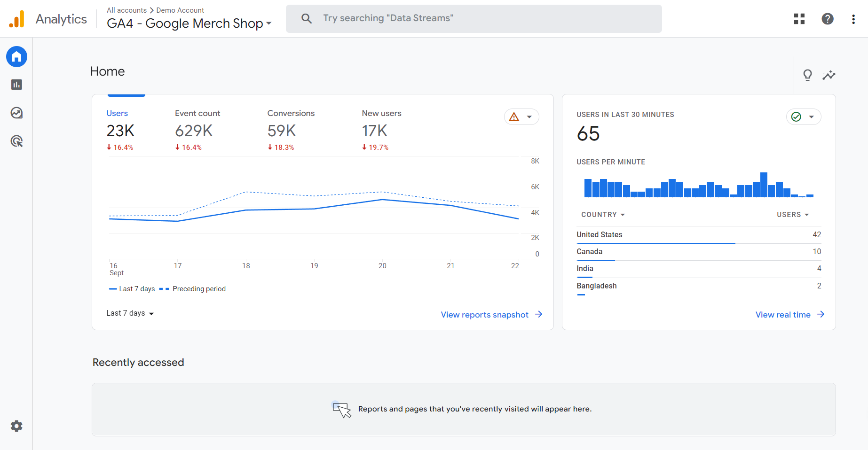Open the Country dimension dropdown
This screenshot has height=450, width=868.
[x=603, y=215]
